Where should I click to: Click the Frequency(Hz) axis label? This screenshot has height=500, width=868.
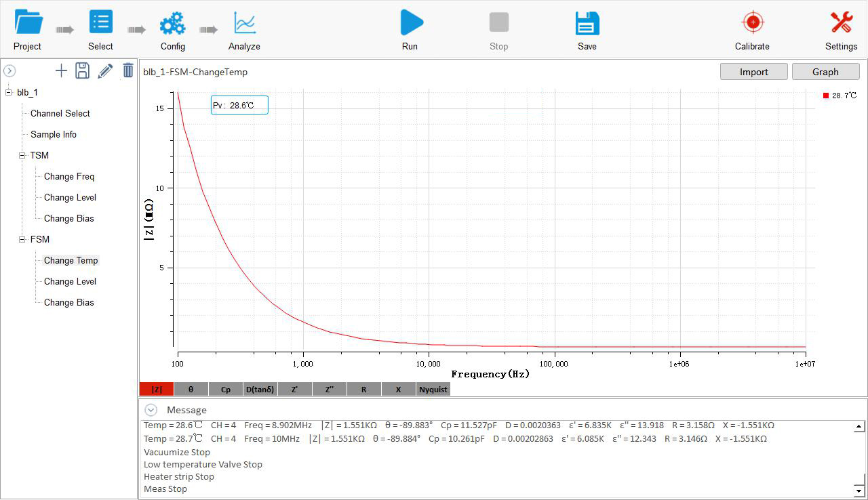click(x=490, y=374)
